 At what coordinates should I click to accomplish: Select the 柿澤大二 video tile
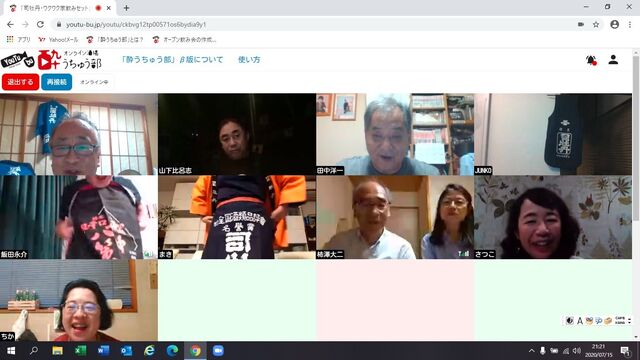coord(395,217)
